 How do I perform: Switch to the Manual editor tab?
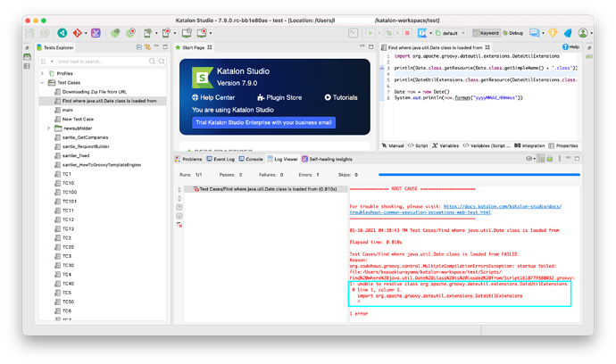(x=393, y=145)
